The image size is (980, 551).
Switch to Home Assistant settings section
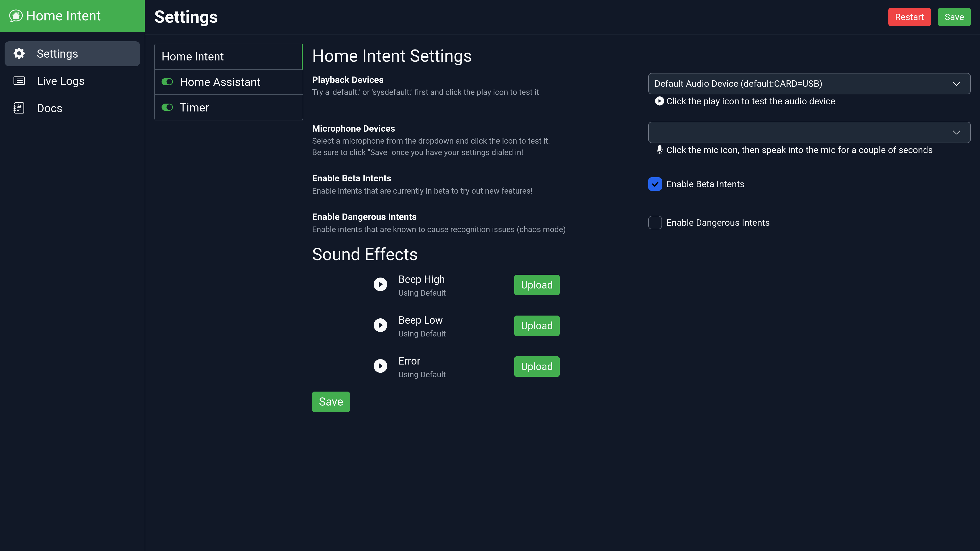click(220, 82)
